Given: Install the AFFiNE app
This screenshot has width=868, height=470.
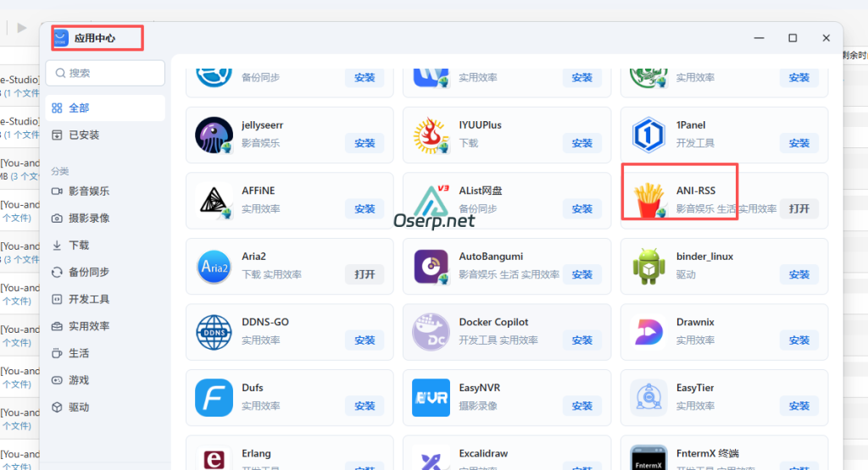Looking at the screenshot, I should click(x=364, y=209).
